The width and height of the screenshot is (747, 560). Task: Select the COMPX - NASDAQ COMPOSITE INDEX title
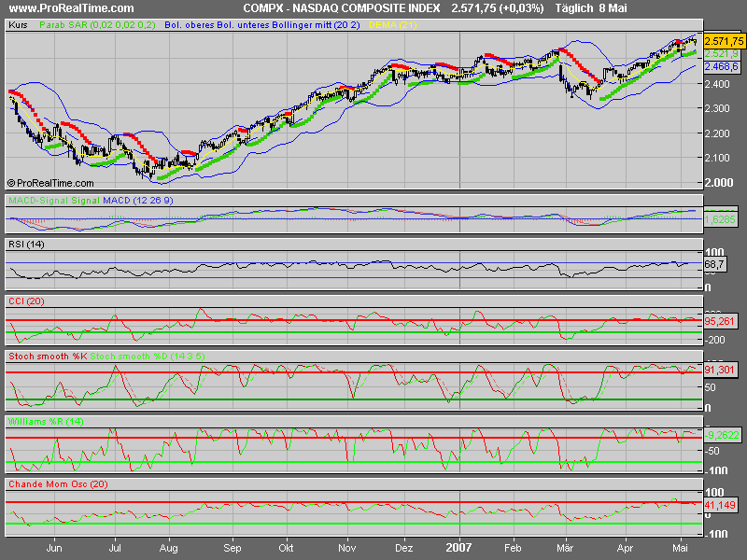pyautogui.click(x=342, y=8)
